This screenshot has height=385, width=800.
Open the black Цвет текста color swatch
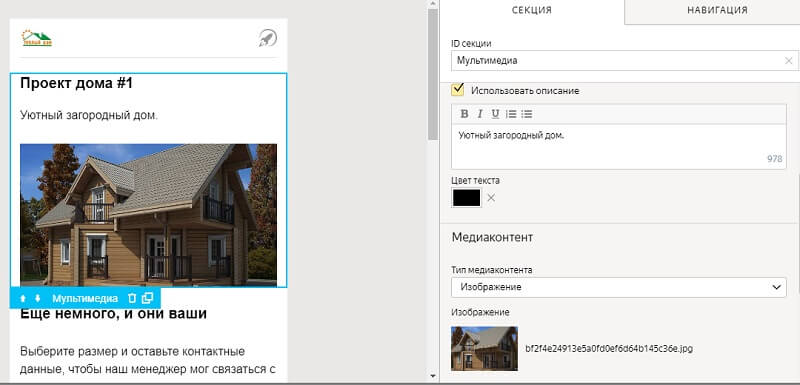click(466, 198)
